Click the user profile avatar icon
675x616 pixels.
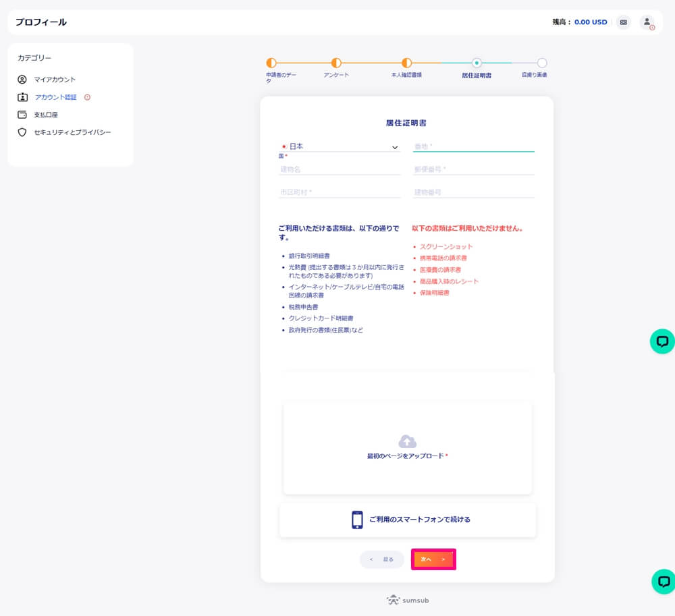point(647,22)
